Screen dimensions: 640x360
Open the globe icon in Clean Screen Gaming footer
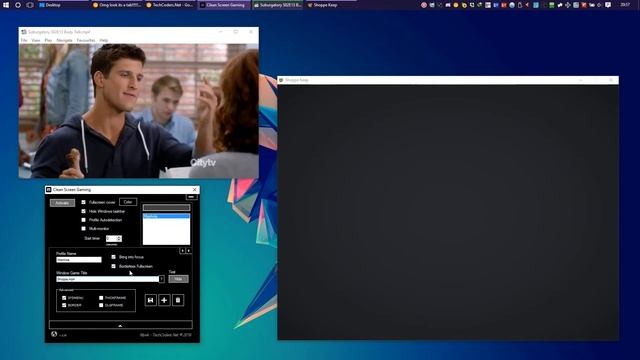54,334
